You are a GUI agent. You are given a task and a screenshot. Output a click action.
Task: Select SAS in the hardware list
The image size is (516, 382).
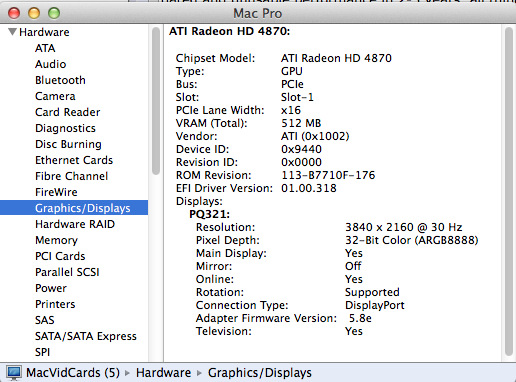tap(45, 320)
